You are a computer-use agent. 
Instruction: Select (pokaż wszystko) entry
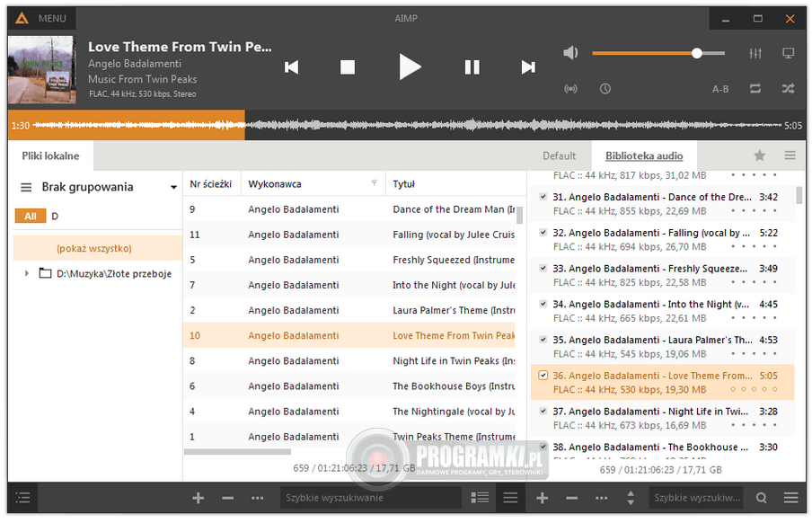coord(97,248)
